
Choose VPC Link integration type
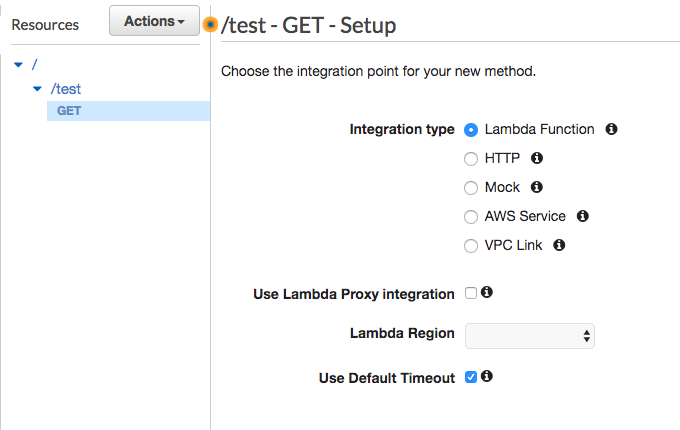471,246
